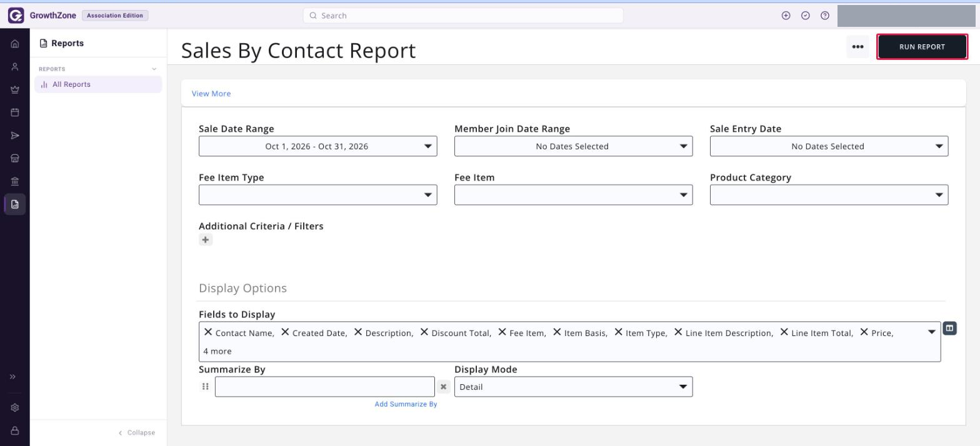
Task: Open the help question-mark icon in header
Action: point(825,16)
